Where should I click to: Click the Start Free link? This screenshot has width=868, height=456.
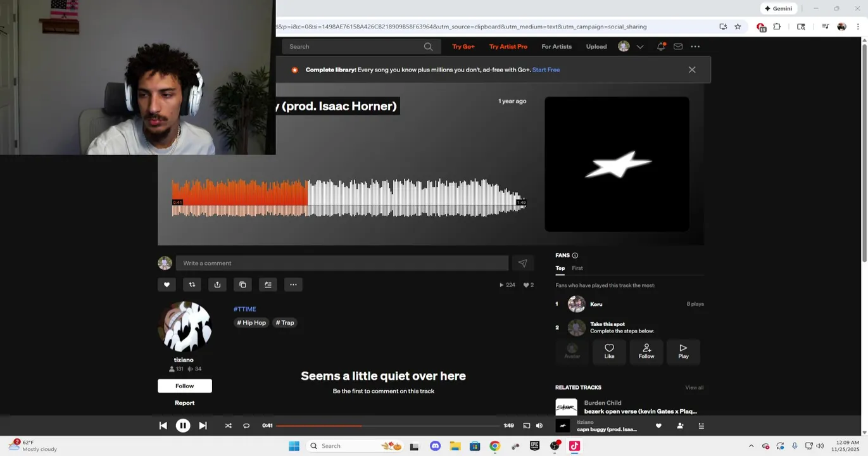546,70
